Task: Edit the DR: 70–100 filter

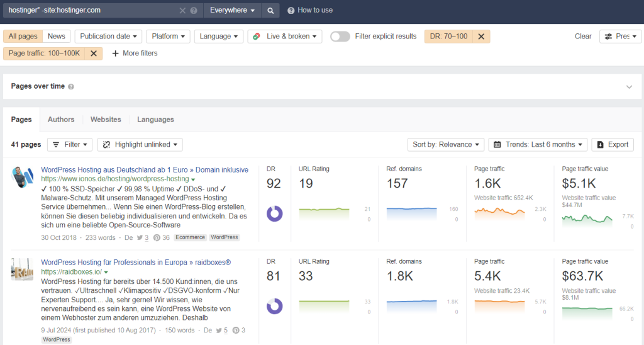Action: [448, 36]
